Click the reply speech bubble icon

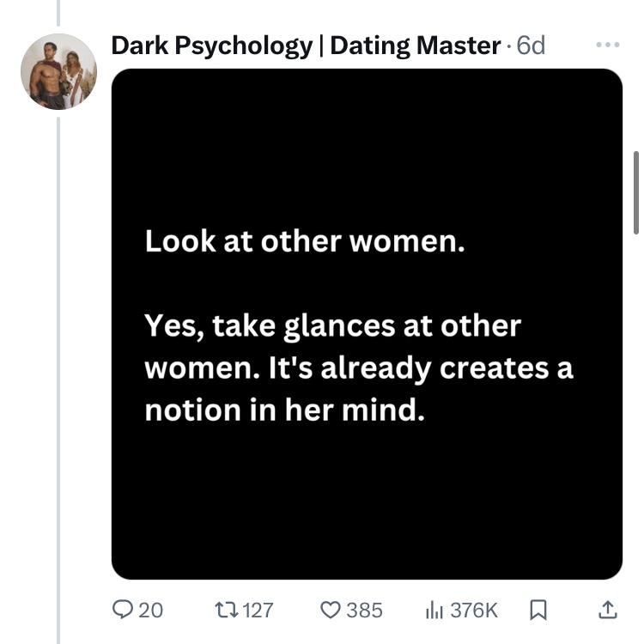tap(125, 610)
